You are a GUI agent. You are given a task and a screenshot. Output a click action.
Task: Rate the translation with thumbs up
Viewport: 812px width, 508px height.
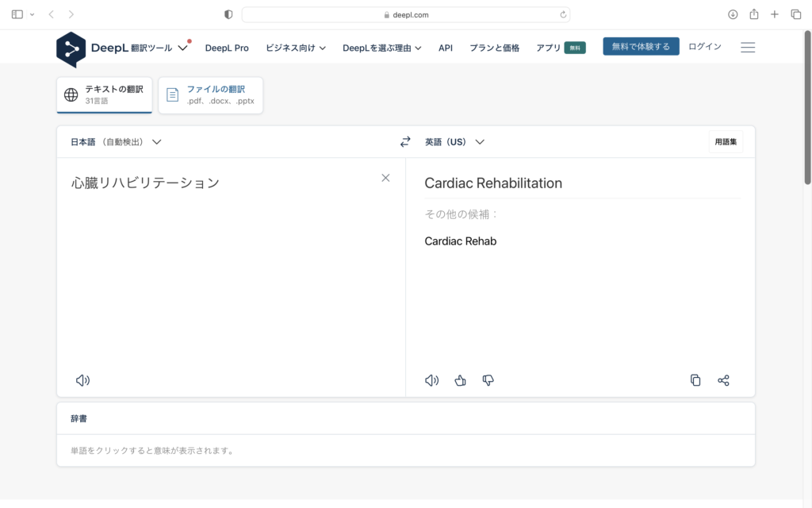coord(460,380)
